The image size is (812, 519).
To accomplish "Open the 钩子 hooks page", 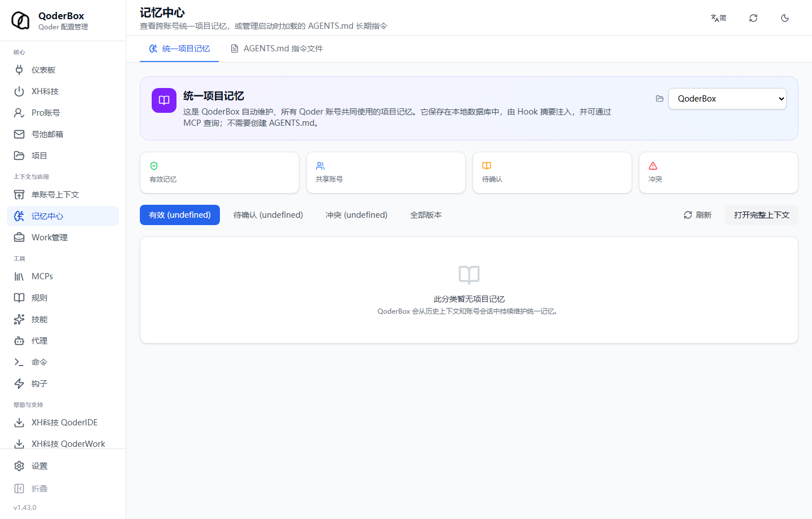I will (63, 384).
